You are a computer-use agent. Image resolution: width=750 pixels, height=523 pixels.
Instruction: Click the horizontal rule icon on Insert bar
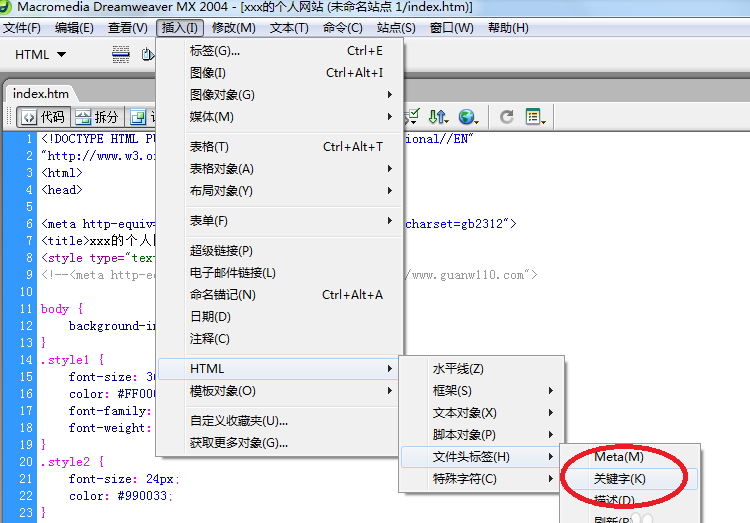pyautogui.click(x=121, y=55)
